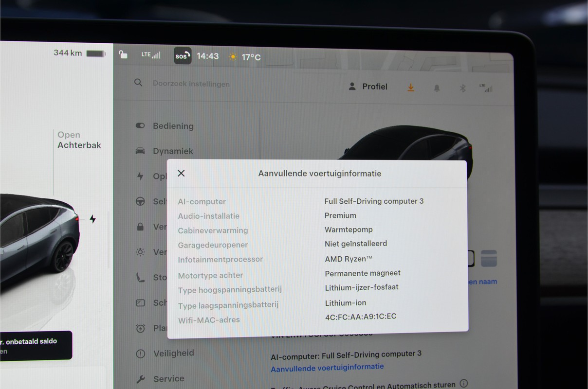
Task: Tap the onbetaald saldo notification banner
Action: click(36, 345)
